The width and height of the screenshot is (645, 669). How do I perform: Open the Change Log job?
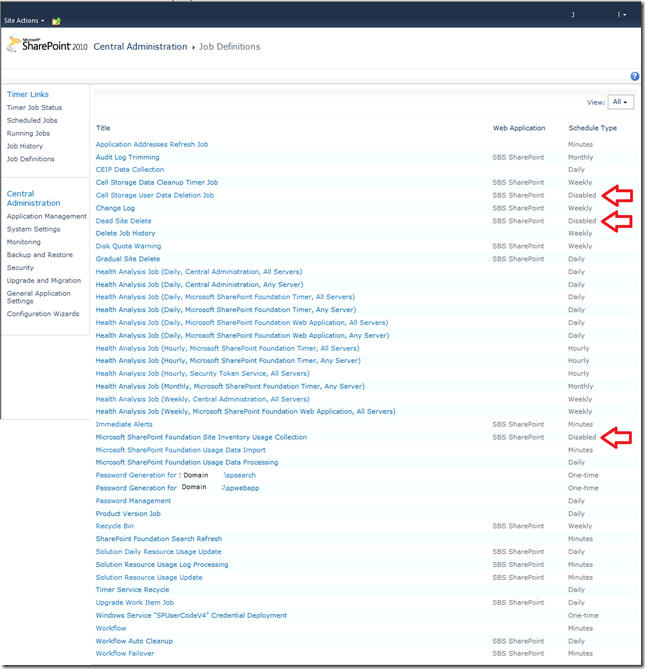coord(115,208)
